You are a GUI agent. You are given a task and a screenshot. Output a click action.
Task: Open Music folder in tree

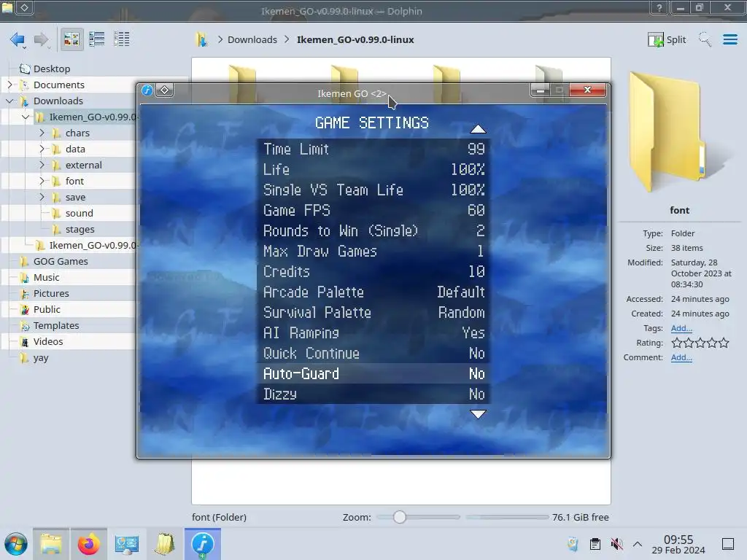46,278
